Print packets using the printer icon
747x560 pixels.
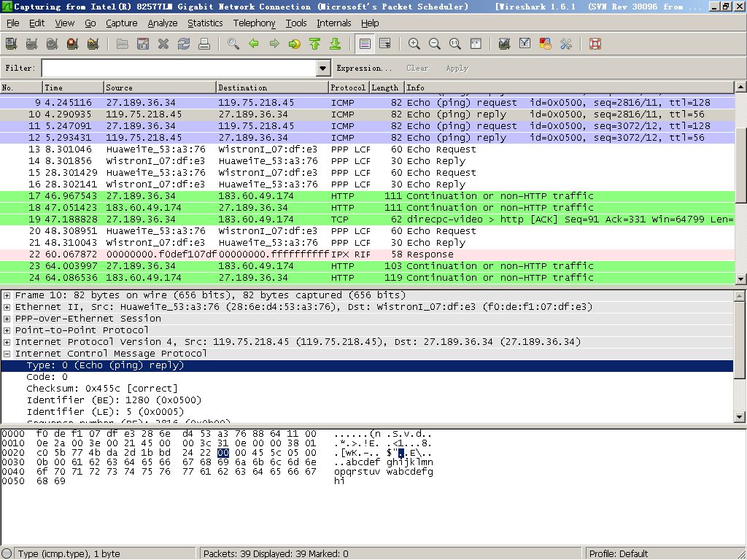coord(204,44)
